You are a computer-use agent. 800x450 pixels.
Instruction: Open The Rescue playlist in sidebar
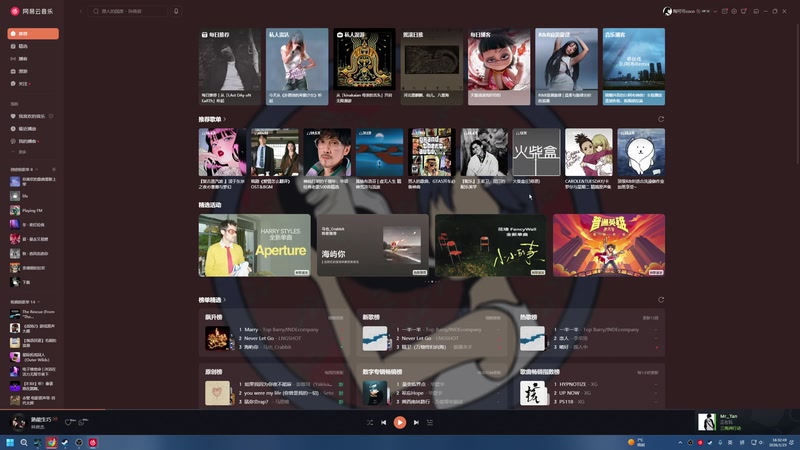pyautogui.click(x=33, y=314)
